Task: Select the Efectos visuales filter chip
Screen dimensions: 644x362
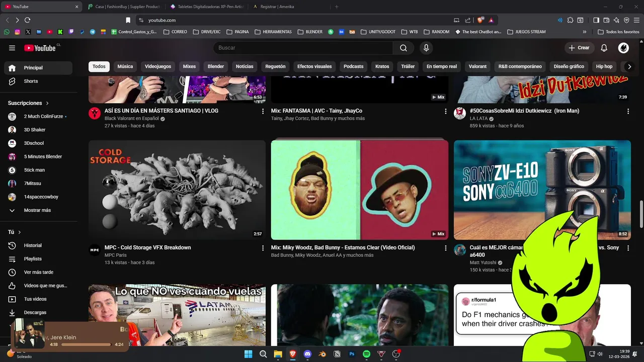Action: 314,66
